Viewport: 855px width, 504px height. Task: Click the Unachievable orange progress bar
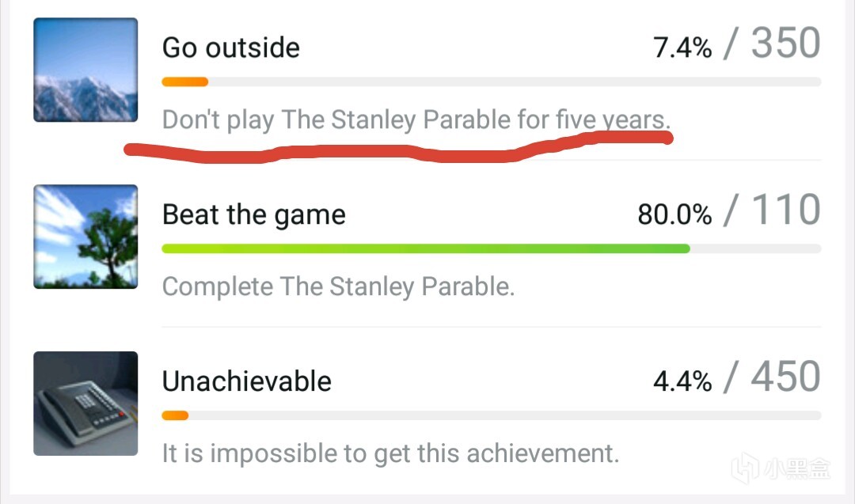pos(175,415)
